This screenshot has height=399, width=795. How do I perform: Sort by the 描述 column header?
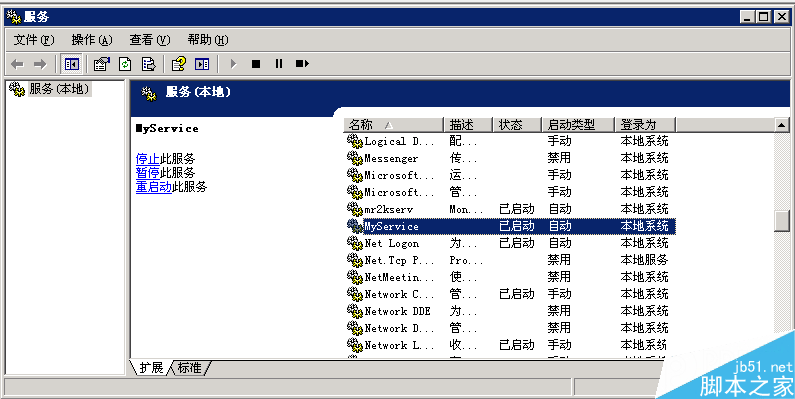tap(468, 125)
